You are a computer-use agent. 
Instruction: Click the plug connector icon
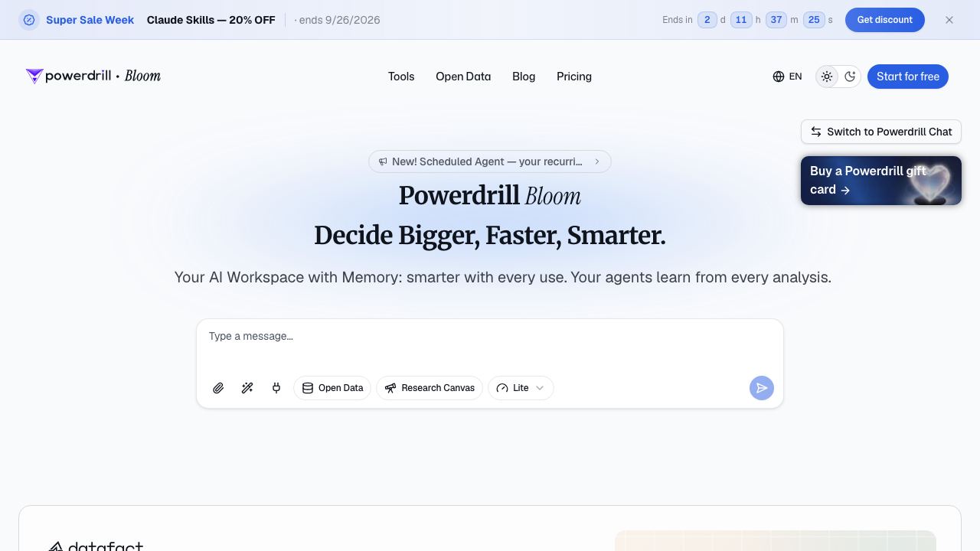pyautogui.click(x=276, y=388)
